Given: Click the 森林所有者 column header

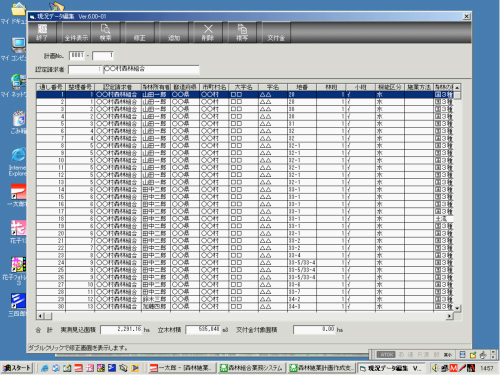Looking at the screenshot, I should [156, 87].
